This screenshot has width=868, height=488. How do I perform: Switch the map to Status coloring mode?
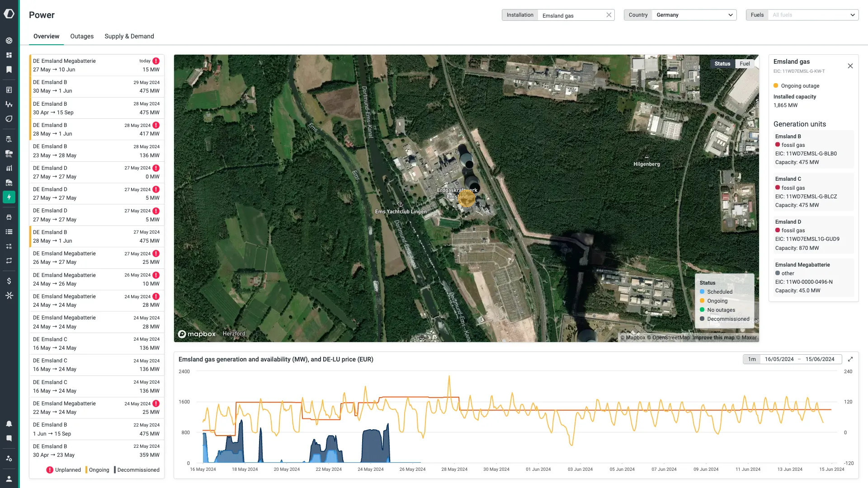point(722,63)
